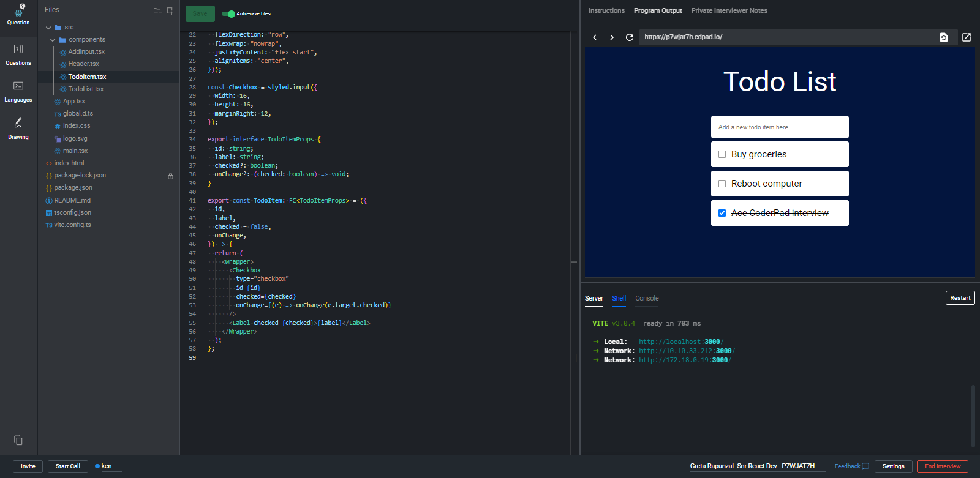Toggle the Auto-save files switch
The height and width of the screenshot is (478, 980).
228,13
